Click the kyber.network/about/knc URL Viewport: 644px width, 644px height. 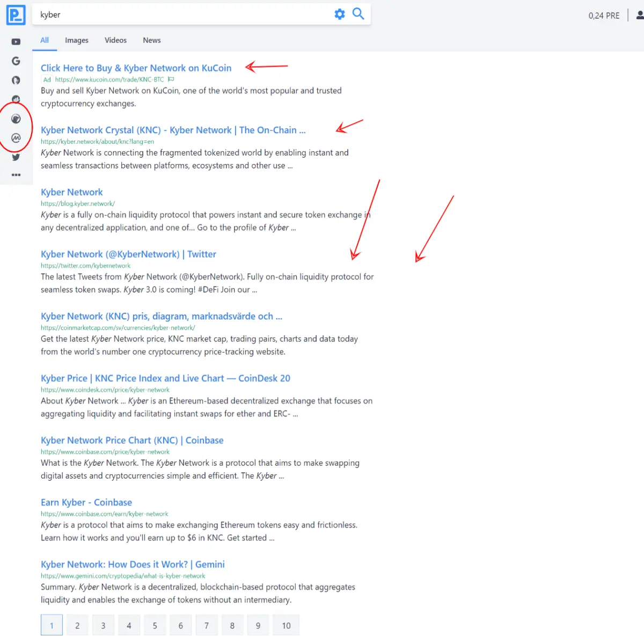(x=97, y=142)
